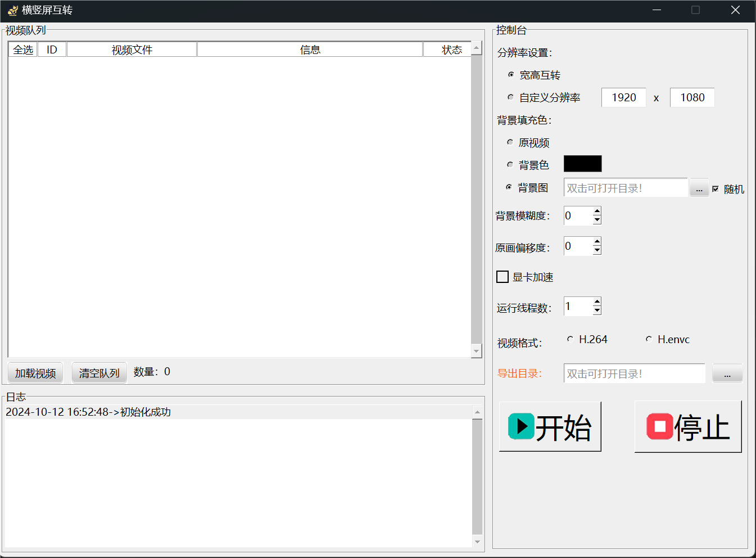
Task: Click the 原画偏移度 value field
Action: [578, 246]
